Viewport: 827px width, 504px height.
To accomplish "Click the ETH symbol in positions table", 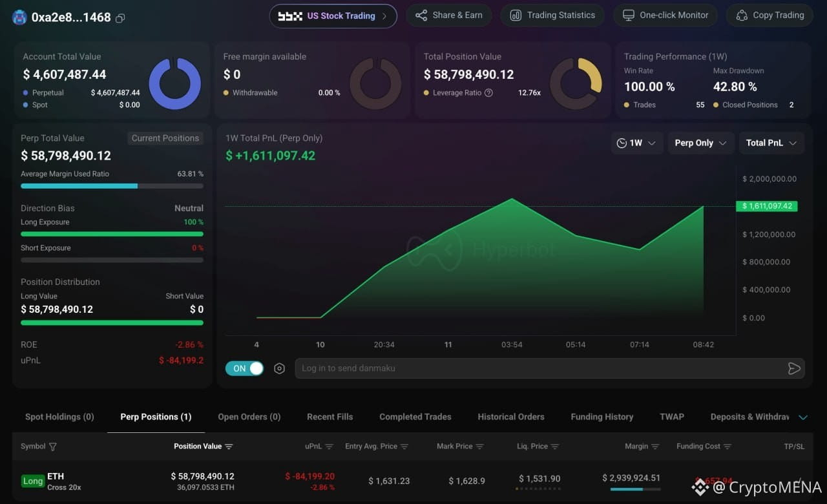I will (x=56, y=476).
